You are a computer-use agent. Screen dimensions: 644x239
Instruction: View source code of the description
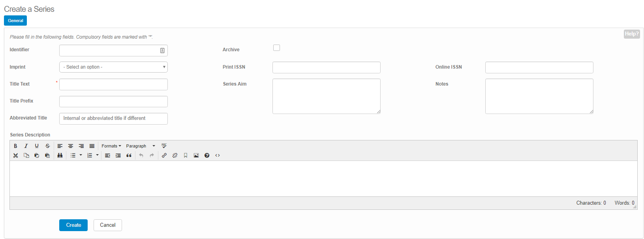point(218,155)
